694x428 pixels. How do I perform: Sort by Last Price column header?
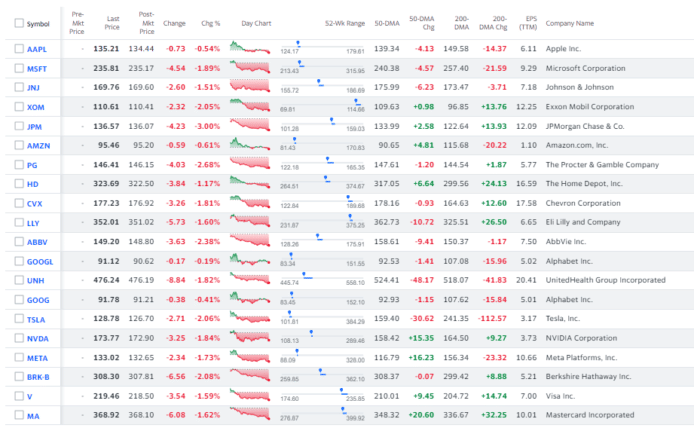click(112, 23)
